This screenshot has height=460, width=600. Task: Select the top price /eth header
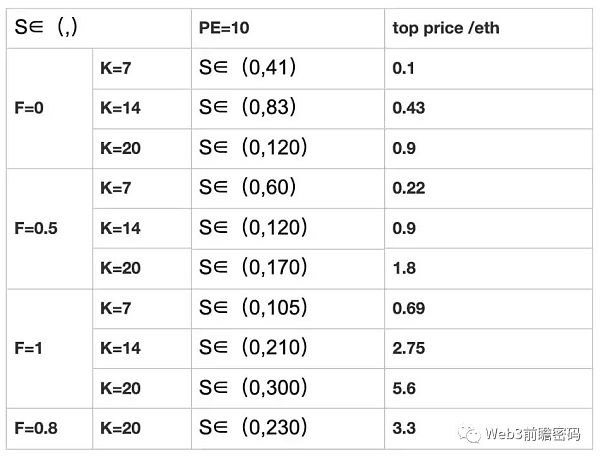coord(445,28)
